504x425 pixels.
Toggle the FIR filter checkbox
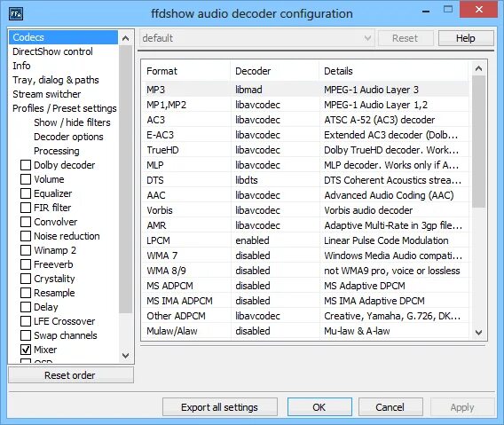pos(26,208)
